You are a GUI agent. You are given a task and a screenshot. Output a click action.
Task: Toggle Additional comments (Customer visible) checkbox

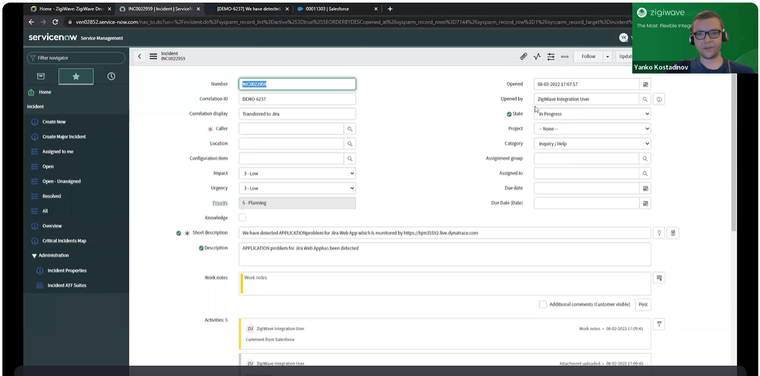[543, 304]
